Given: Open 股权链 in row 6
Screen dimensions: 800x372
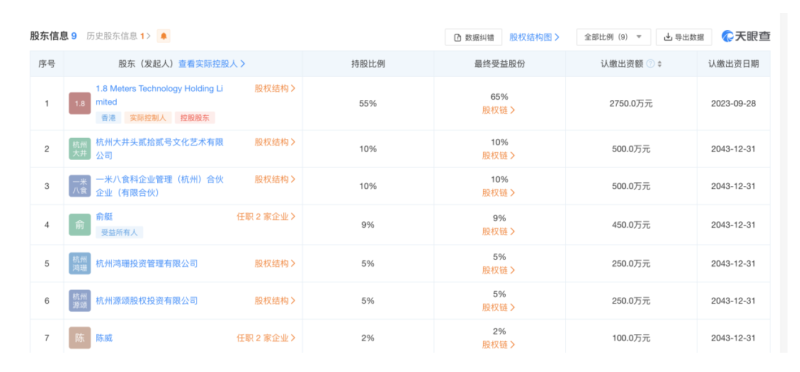Looking at the screenshot, I should coord(498,308).
